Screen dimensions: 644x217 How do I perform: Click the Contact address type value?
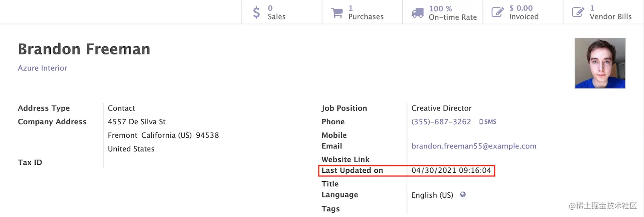(121, 108)
